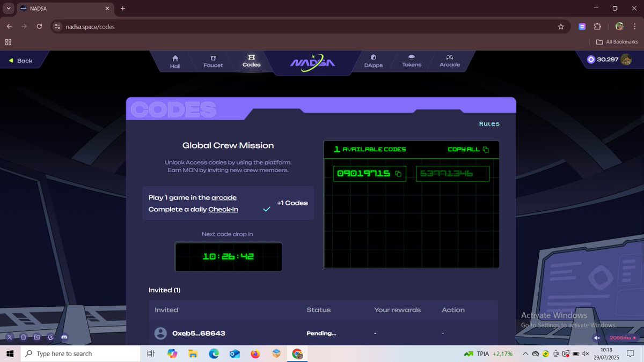Click the Invited (1) heading
The image size is (644, 362).
pyautogui.click(x=164, y=290)
